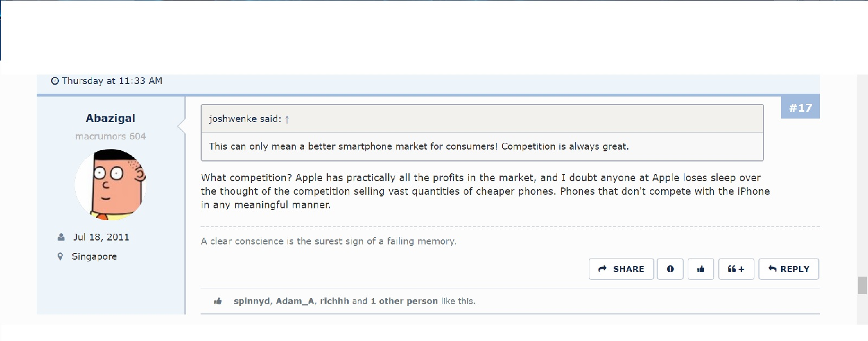Click the page's vertical scrollbar thumb

click(862, 285)
